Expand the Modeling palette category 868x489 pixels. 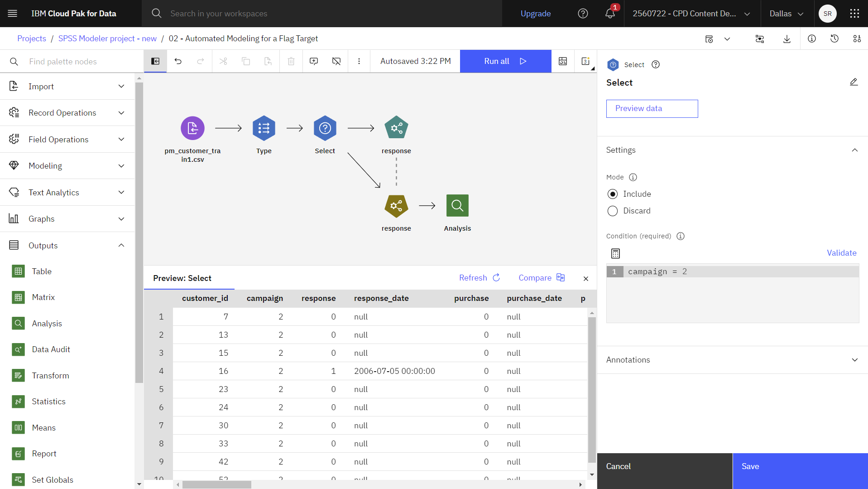67,166
